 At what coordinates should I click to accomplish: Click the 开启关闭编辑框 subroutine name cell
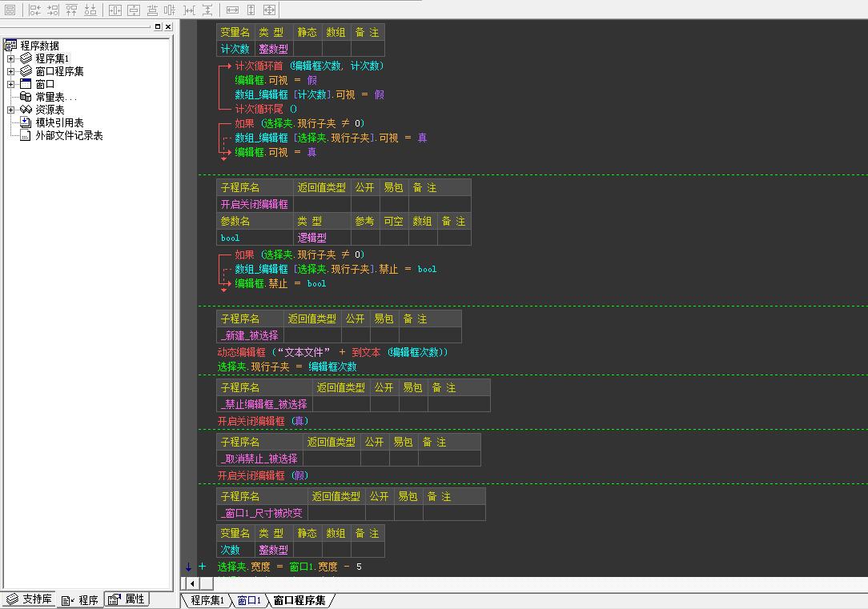[x=255, y=205]
